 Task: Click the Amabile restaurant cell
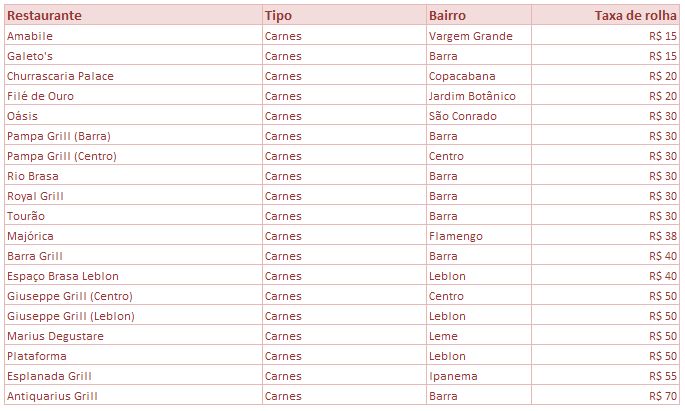(x=133, y=36)
